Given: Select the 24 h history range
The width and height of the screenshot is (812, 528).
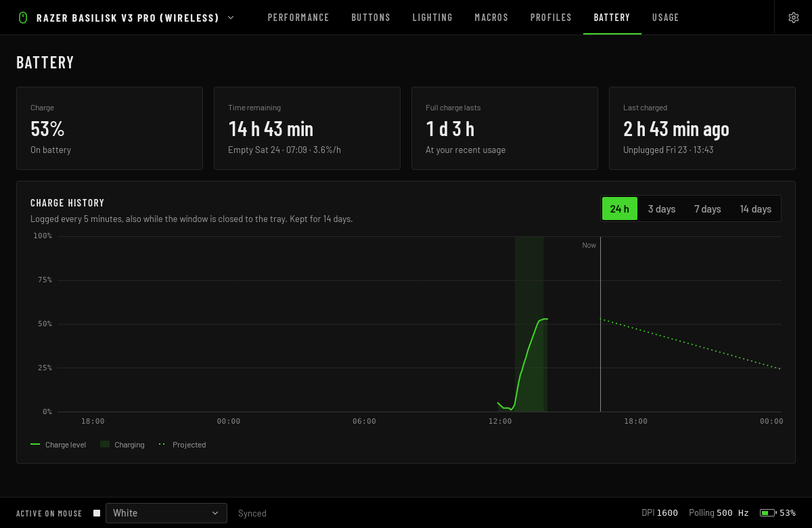Looking at the screenshot, I should tap(620, 209).
